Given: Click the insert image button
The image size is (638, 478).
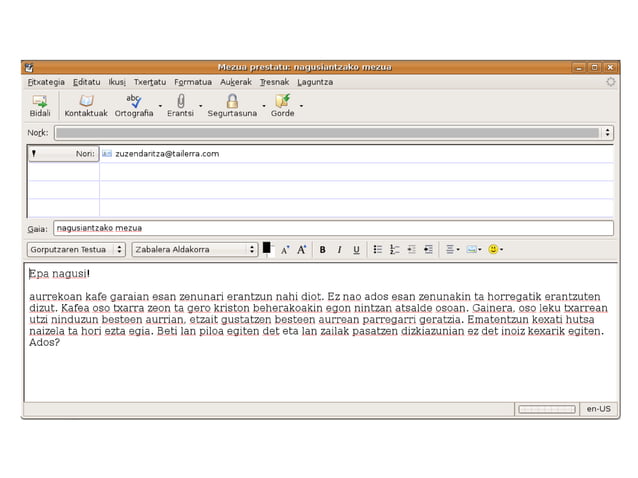Looking at the screenshot, I should [472, 249].
